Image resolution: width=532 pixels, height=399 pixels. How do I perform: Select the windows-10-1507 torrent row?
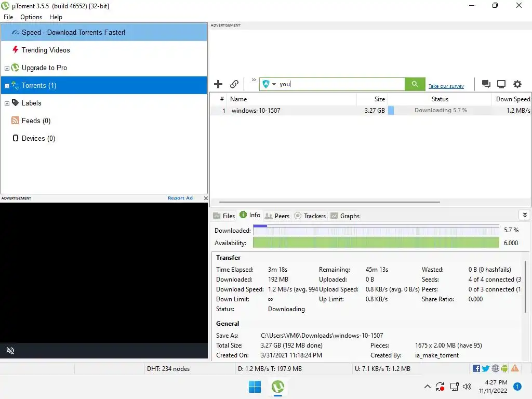[x=370, y=110]
